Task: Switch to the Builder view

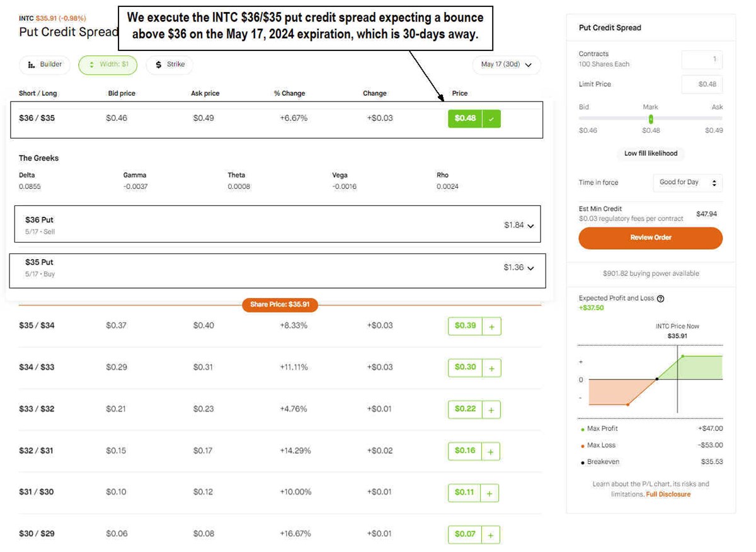Action: pos(45,64)
